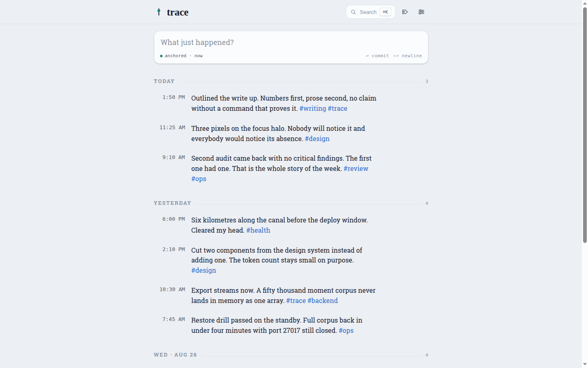Click the 6:00 PM timestamp

(174, 219)
